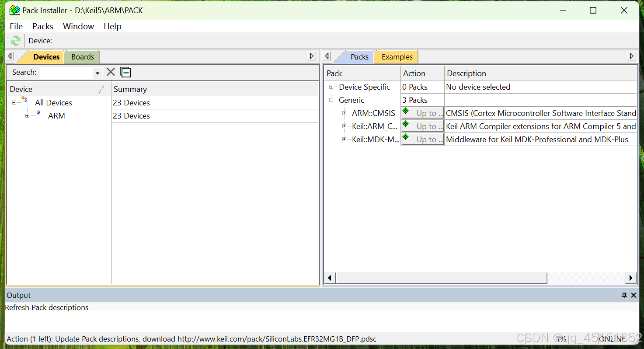This screenshot has height=349, width=644.
Task: Click the Description column header
Action: tap(541, 73)
